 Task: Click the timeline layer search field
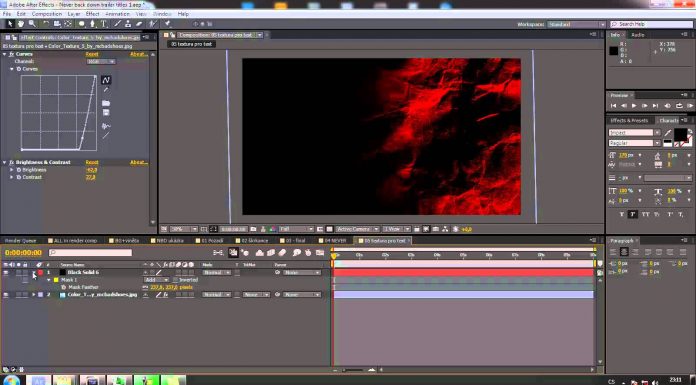(x=91, y=253)
